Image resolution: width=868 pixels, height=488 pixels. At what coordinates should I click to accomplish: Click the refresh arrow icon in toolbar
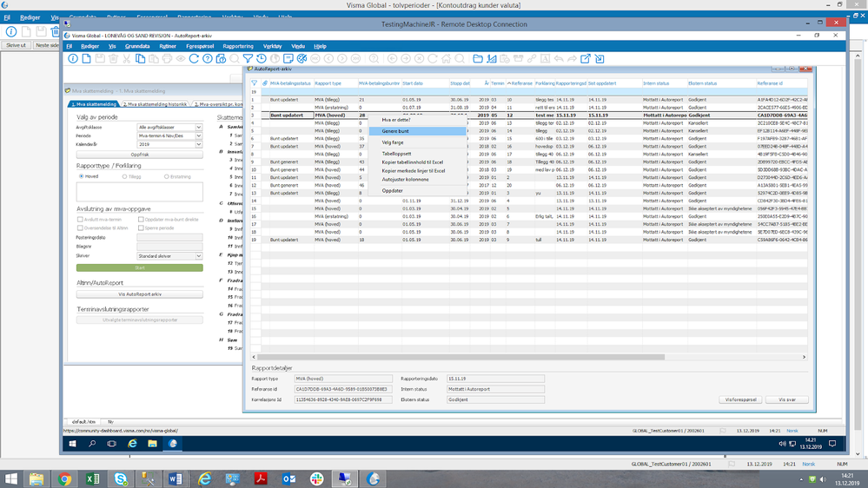coord(195,59)
